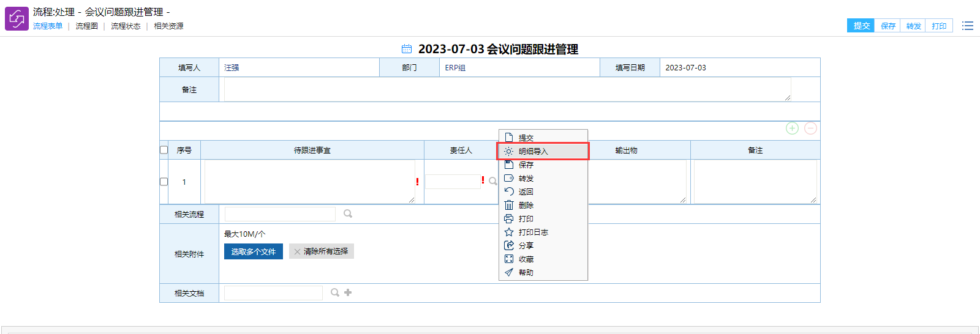Switch to the 流程图 tab

click(86, 26)
